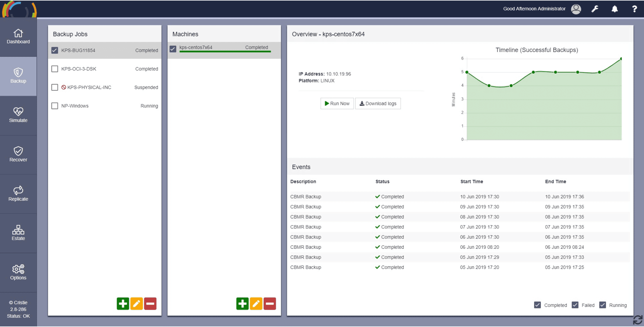Click Download logs button
Screen dimensions: 644x327
pos(378,104)
